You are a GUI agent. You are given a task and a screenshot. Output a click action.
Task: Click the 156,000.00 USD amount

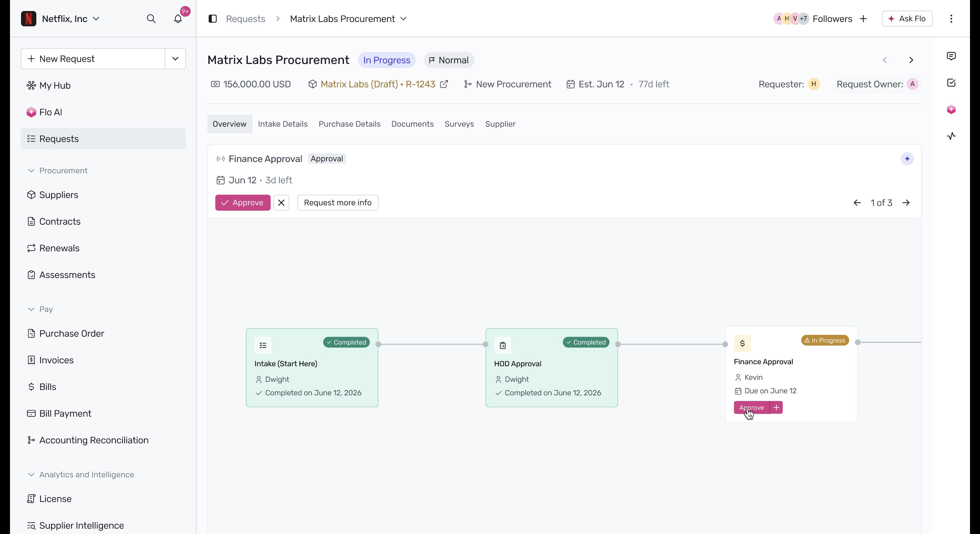coord(251,84)
